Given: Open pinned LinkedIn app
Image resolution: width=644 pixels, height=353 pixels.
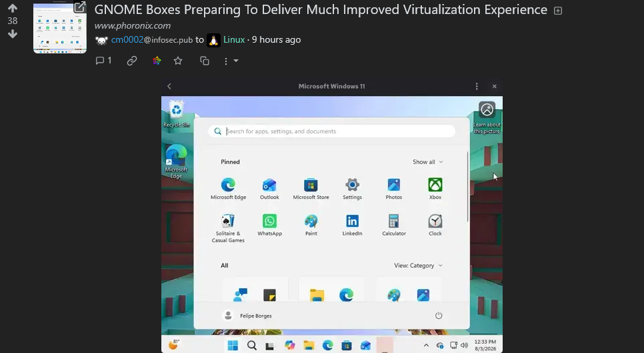Looking at the screenshot, I should pos(353,225).
